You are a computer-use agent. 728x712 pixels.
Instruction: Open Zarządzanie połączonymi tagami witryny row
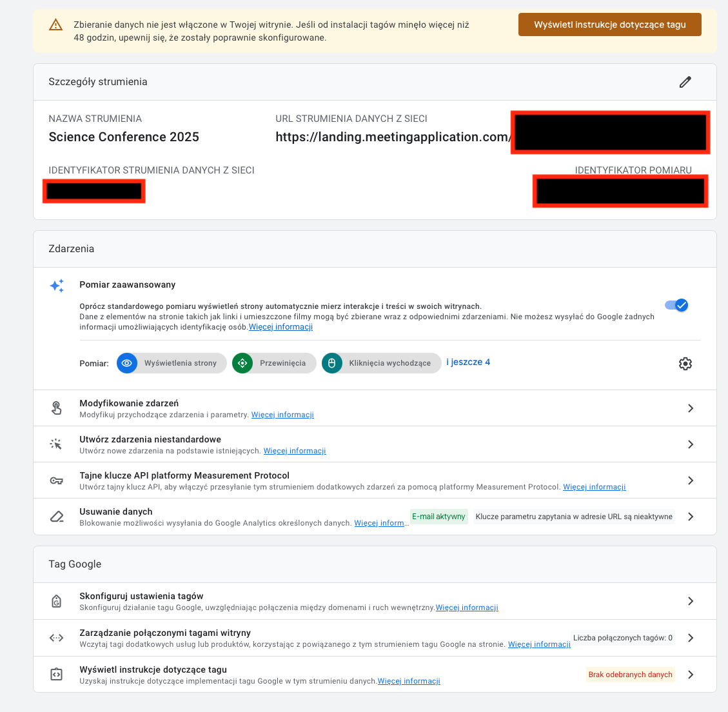click(375, 638)
